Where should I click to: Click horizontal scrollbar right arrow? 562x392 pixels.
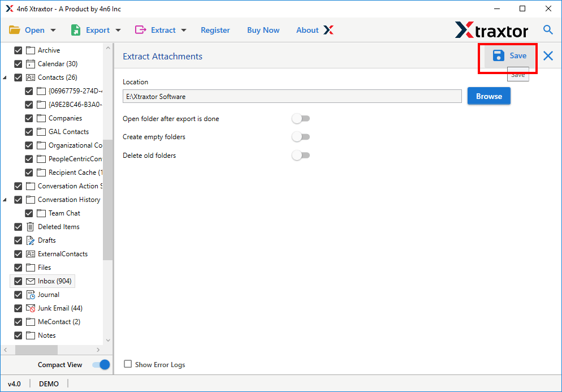pos(98,350)
